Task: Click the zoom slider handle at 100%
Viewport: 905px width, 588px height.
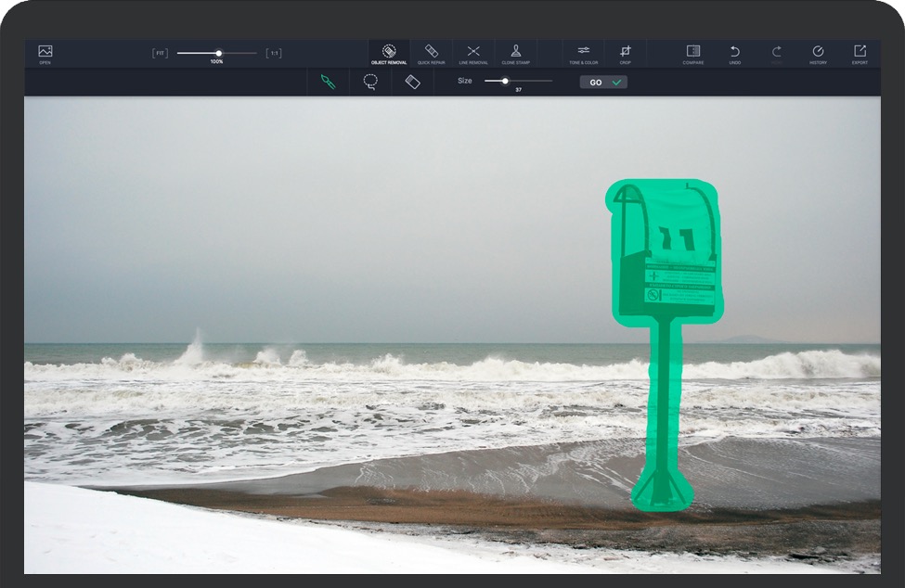Action: pos(219,53)
